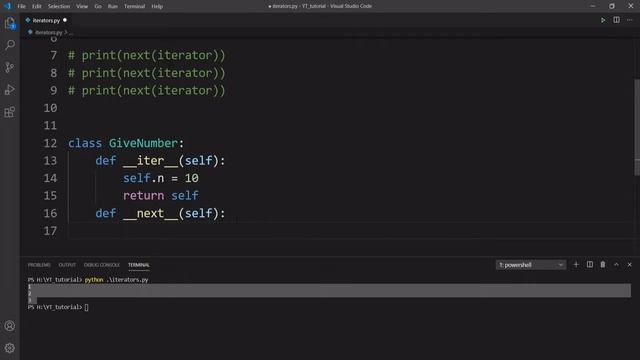Open the Run menu

pos(113,6)
